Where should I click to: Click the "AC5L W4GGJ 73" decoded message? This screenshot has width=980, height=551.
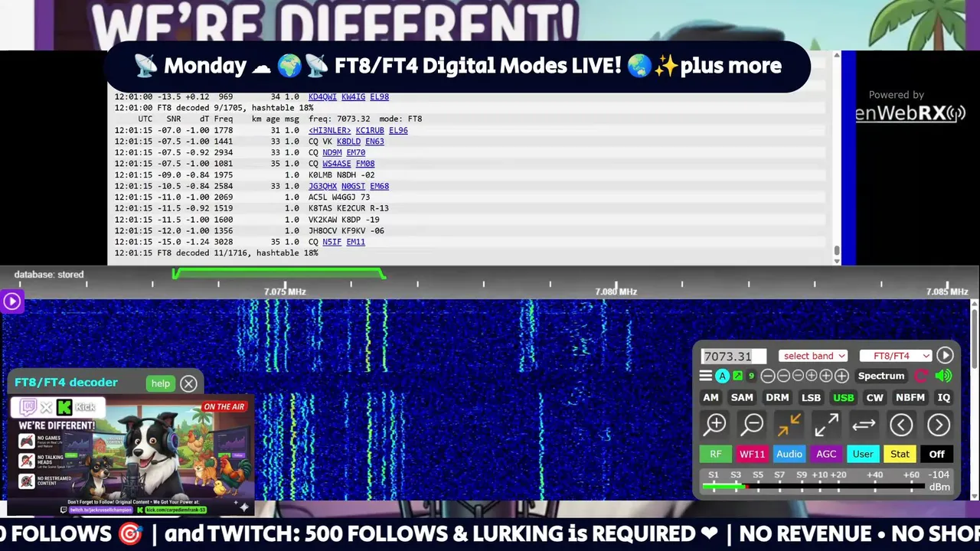tap(339, 197)
